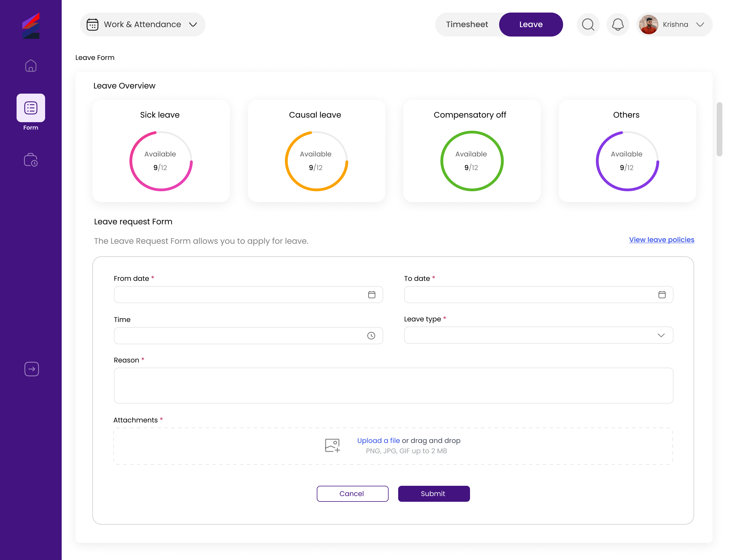Open the Krishna profile menu
The width and height of the screenshot is (731, 560).
tap(674, 25)
